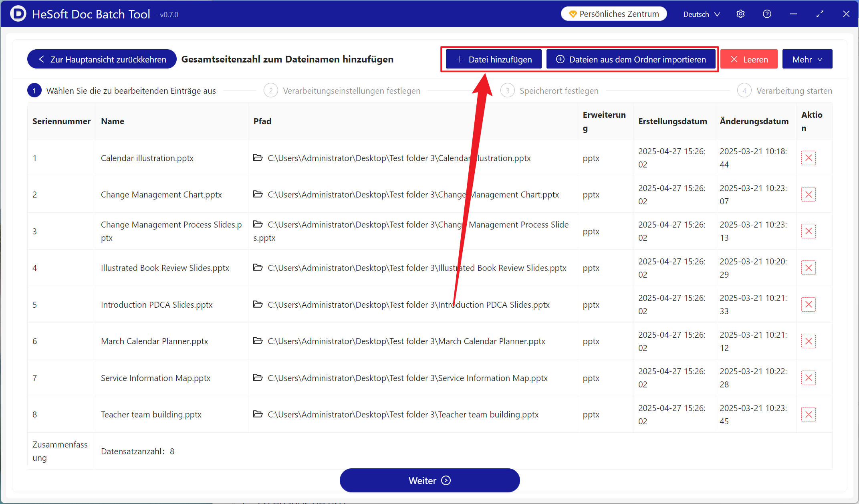Select file name Illustrated Book Review Slides.pptx

pos(165,268)
